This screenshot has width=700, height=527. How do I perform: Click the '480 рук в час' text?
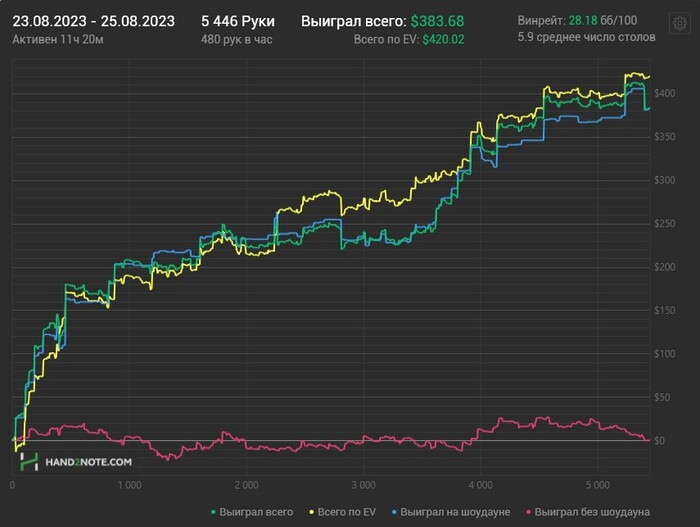[x=237, y=40]
